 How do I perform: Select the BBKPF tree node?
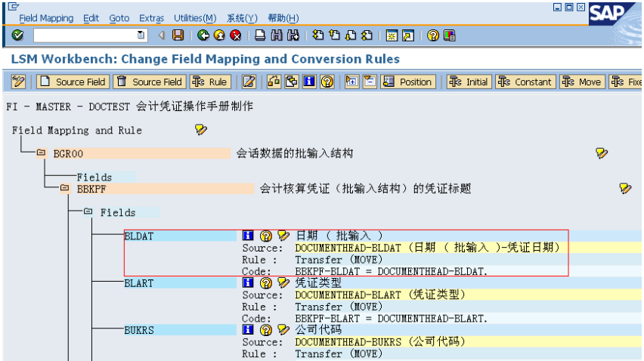(165, 189)
